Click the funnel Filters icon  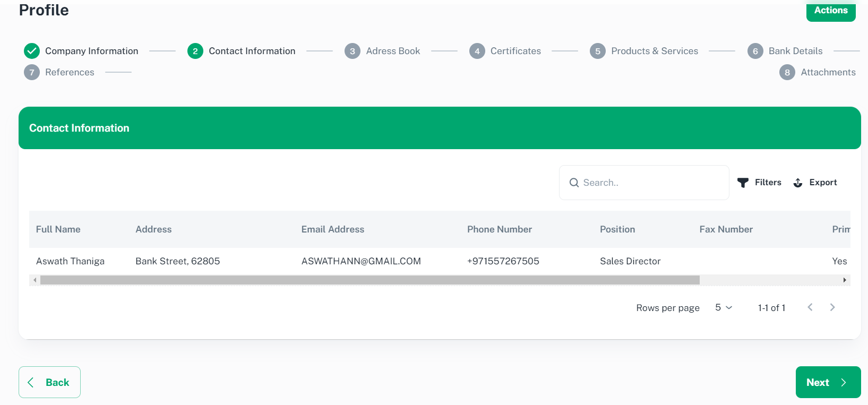click(743, 183)
